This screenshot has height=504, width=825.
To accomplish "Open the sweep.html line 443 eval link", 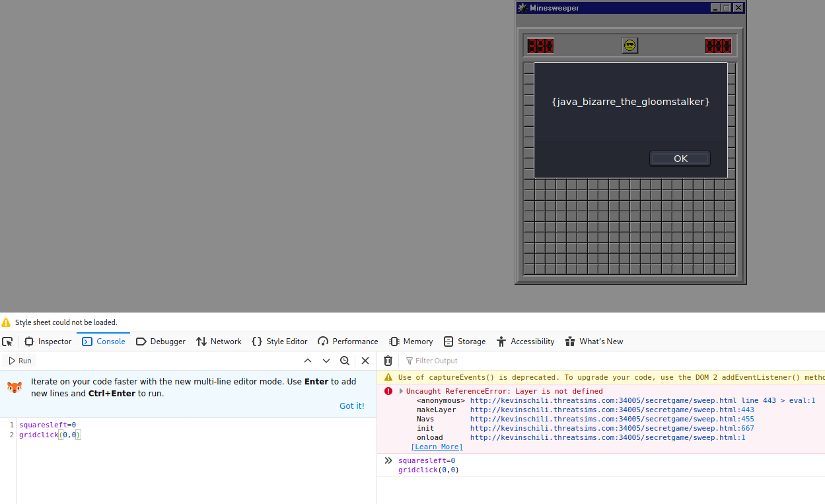I will (643, 401).
